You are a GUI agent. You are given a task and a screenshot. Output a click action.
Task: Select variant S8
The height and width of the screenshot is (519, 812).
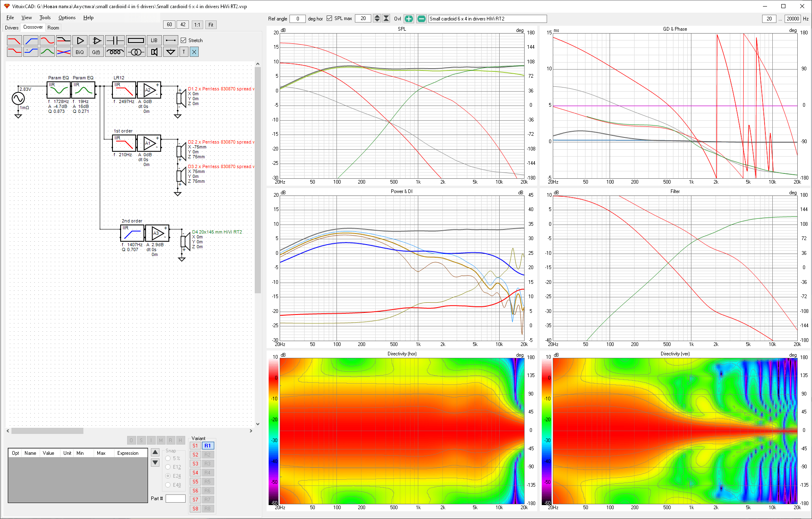(195, 509)
